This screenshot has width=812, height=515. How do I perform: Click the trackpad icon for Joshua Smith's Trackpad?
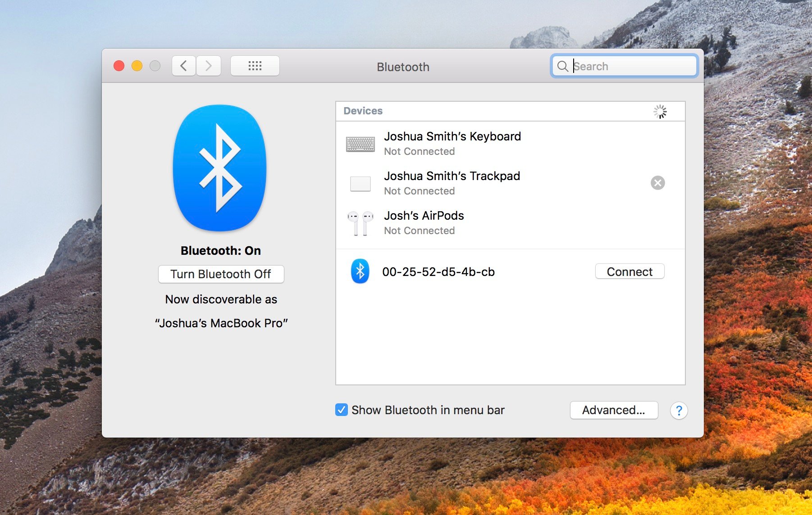(360, 184)
